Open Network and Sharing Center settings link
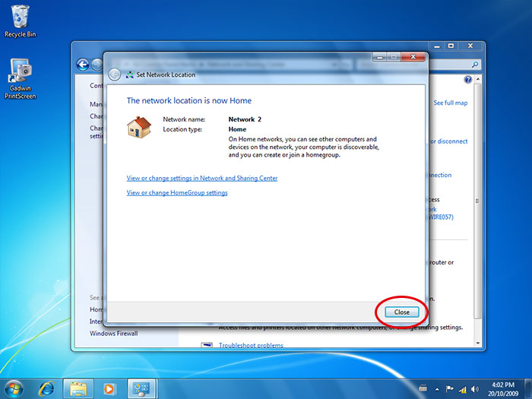This screenshot has height=399, width=532. tap(202, 178)
